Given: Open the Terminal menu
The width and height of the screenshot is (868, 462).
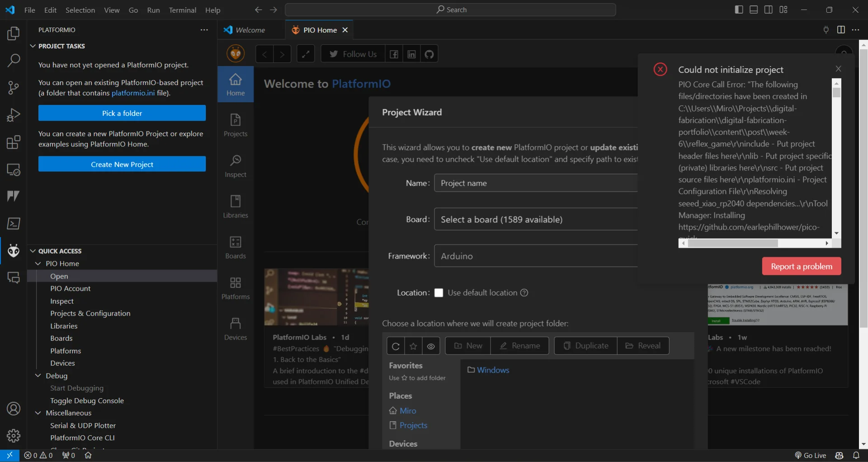Looking at the screenshot, I should 182,10.
